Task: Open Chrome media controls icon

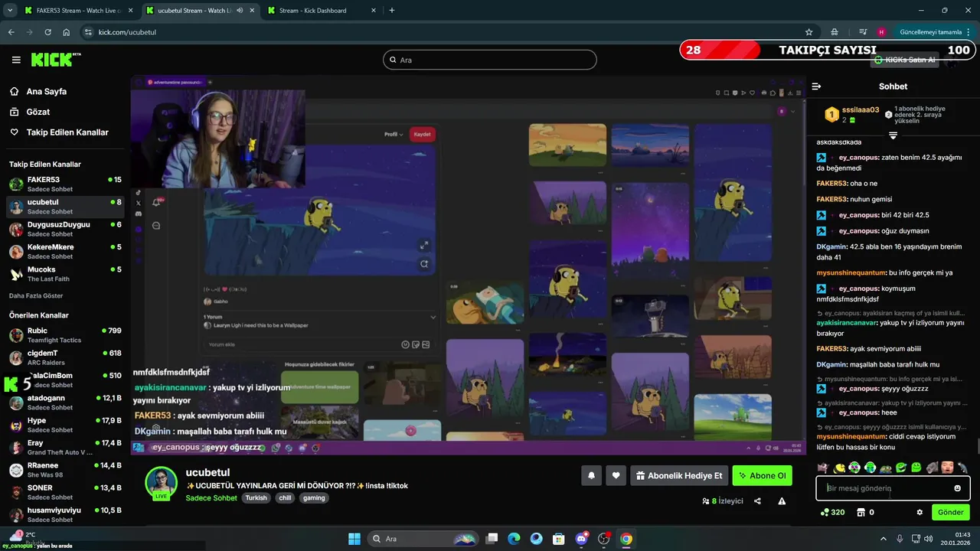Action: [863, 32]
